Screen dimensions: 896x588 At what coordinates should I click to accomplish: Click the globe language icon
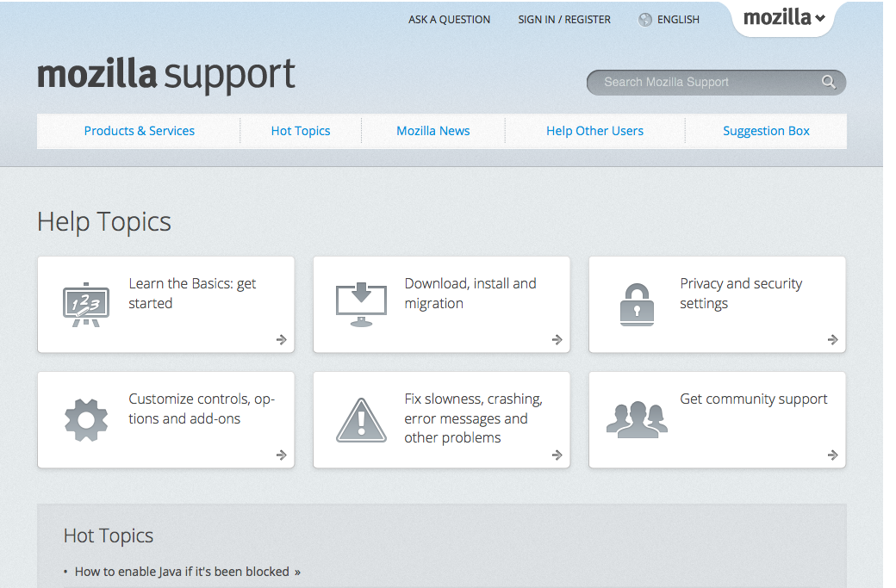[645, 20]
